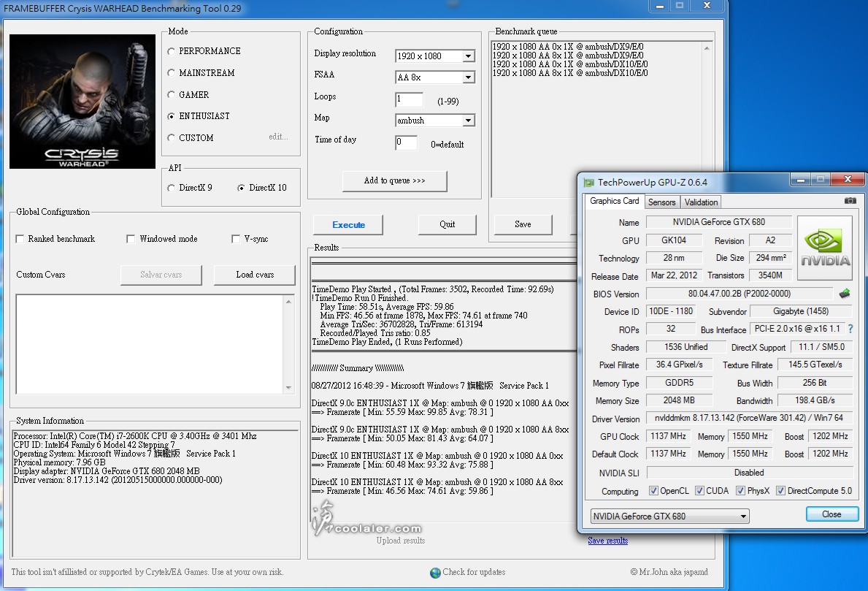Screen dimensions: 868x591
Task: Click the Upload results link
Action: click(x=401, y=541)
